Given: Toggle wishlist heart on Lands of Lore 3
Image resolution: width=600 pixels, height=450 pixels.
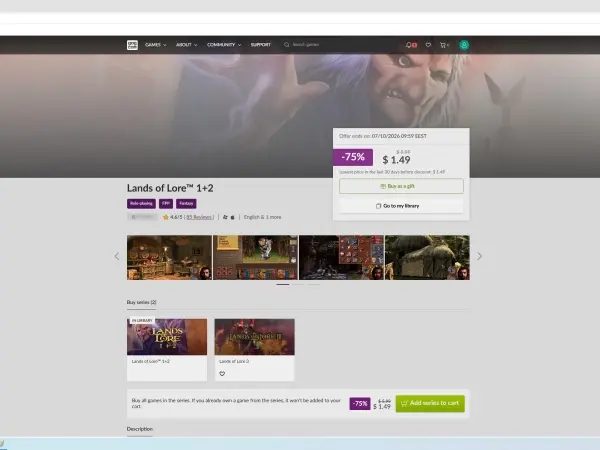Looking at the screenshot, I should (x=222, y=373).
